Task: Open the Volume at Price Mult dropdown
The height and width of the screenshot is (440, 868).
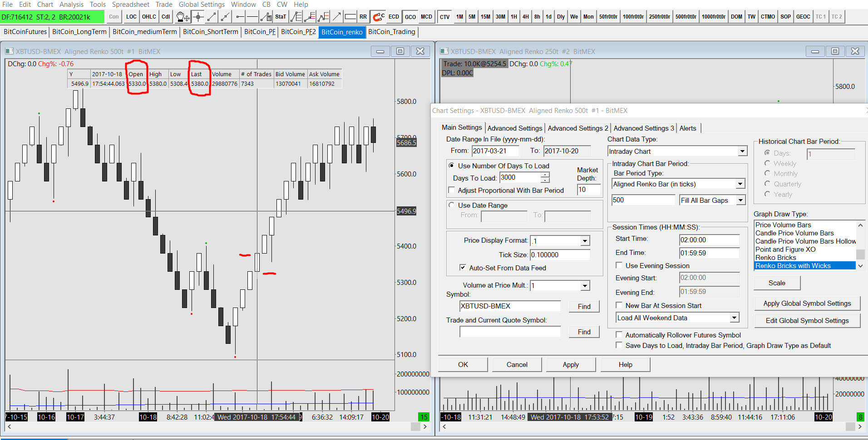Action: click(585, 285)
